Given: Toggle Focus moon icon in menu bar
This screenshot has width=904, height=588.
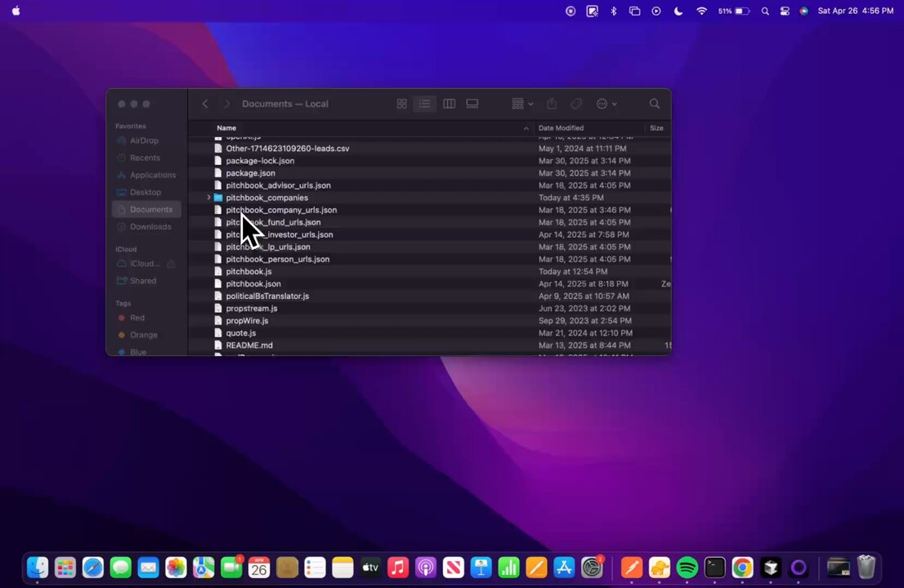Looking at the screenshot, I should pos(678,11).
